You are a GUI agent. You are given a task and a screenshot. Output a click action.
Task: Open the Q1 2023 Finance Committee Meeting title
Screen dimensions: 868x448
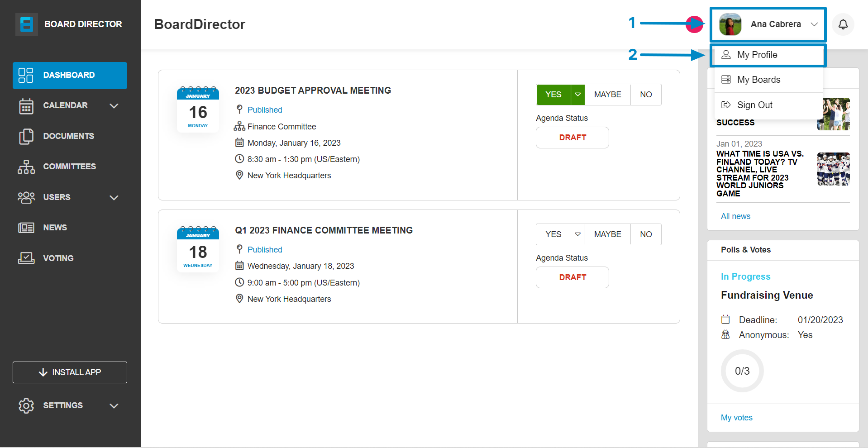324,230
